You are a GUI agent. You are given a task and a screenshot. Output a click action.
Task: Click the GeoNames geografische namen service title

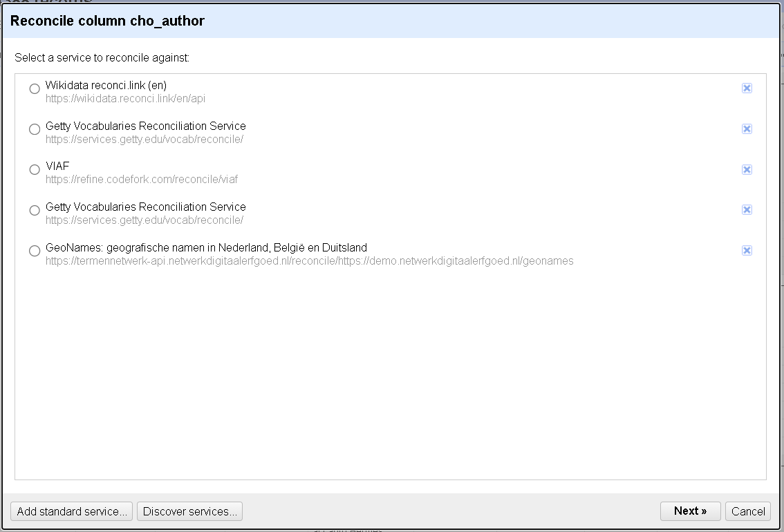point(206,247)
